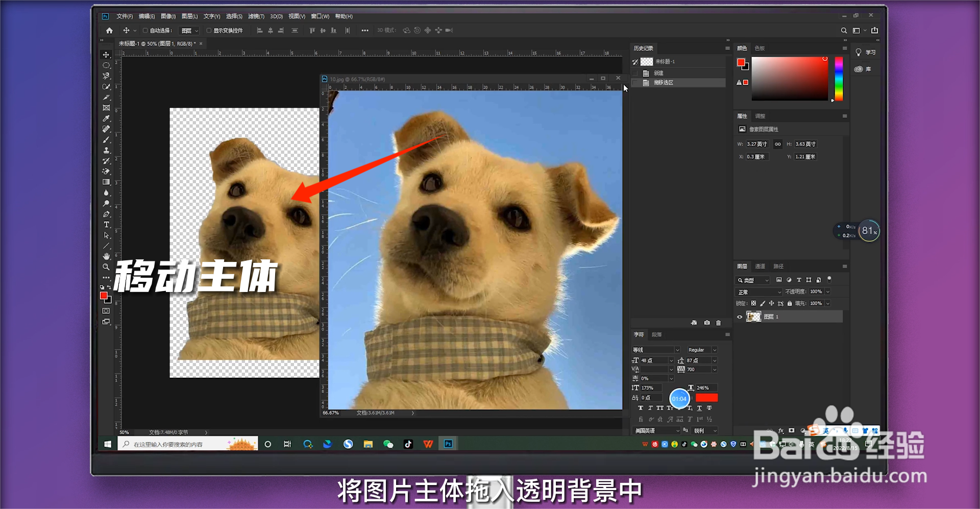Open the 滤镜(T) menu
The width and height of the screenshot is (980, 509).
pyautogui.click(x=256, y=16)
